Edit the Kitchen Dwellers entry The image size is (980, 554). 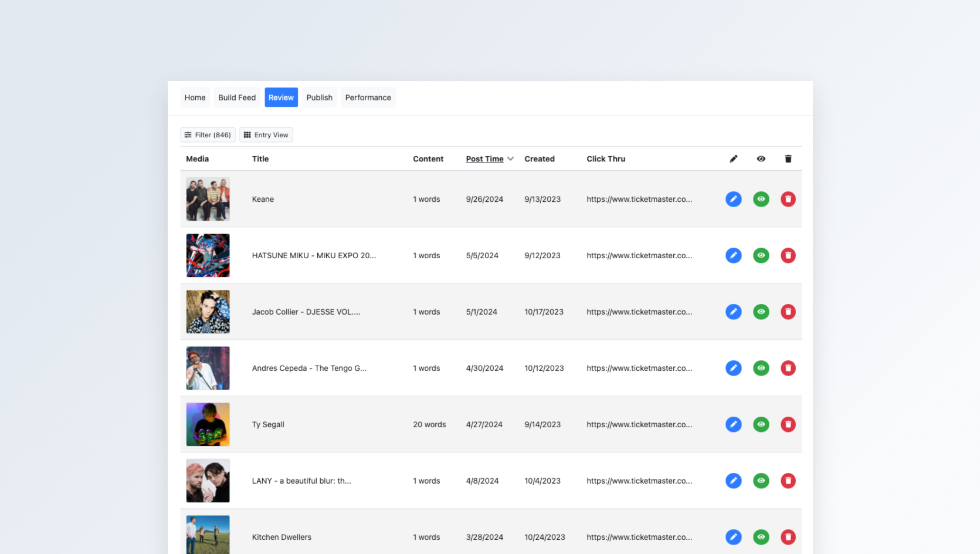pos(733,537)
